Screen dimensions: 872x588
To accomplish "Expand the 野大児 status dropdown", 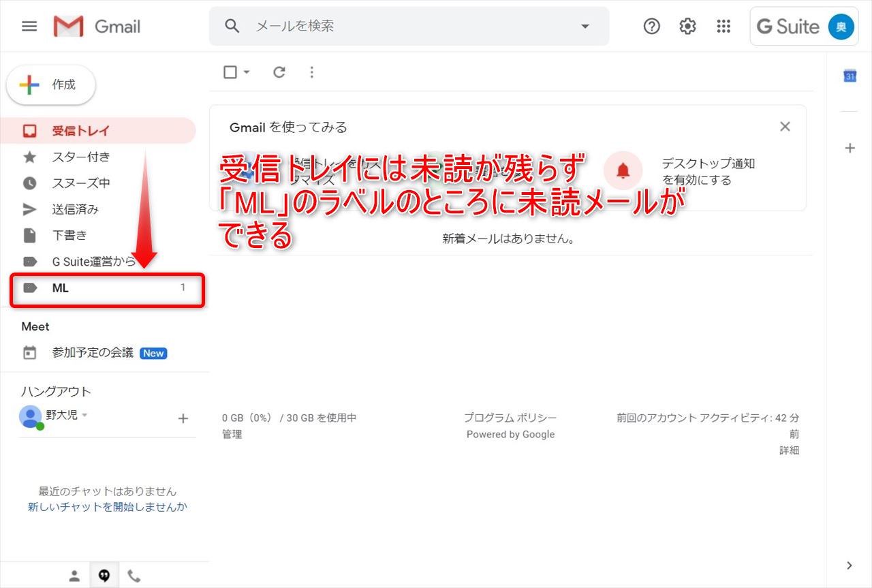I will coord(84,414).
